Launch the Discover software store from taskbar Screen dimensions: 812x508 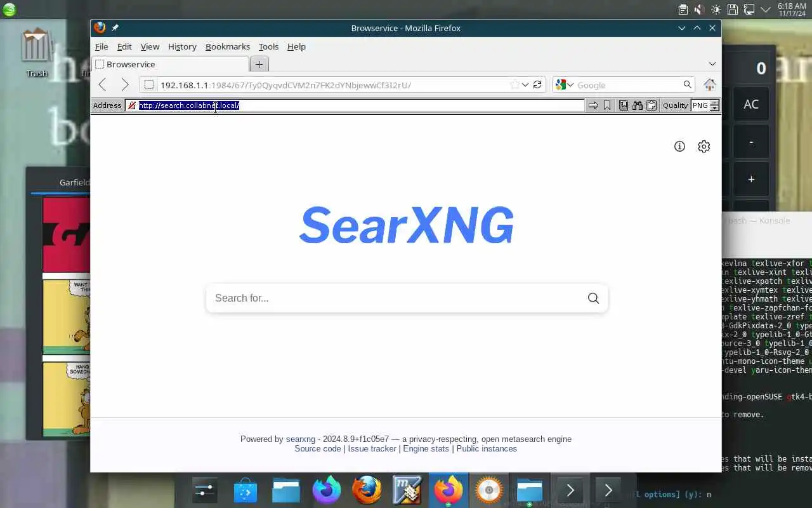point(246,490)
